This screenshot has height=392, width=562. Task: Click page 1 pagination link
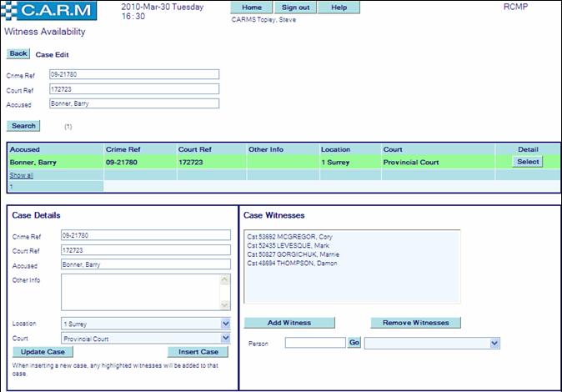pyautogui.click(x=12, y=187)
